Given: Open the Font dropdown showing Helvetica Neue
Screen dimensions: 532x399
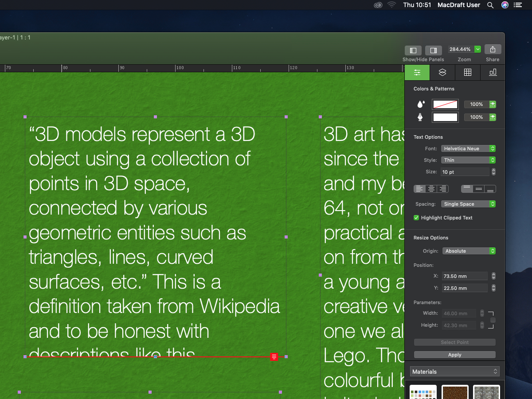Looking at the screenshot, I should (468, 149).
